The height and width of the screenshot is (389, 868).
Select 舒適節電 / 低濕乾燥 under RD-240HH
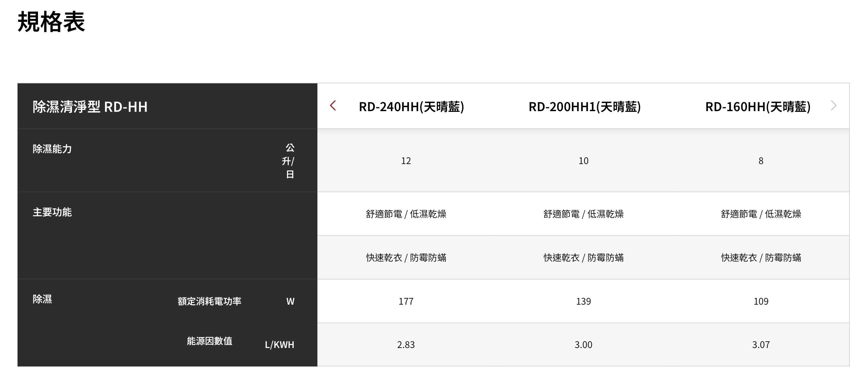pyautogui.click(x=406, y=214)
